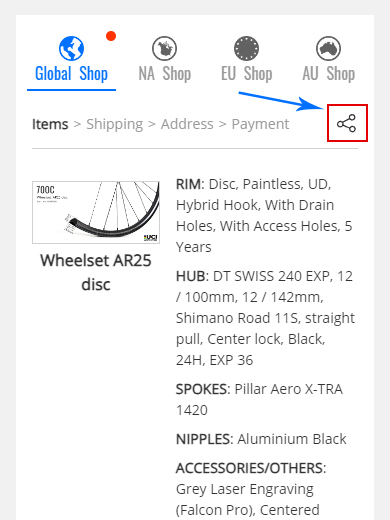Click the EU stars circle icon
The image size is (390, 520).
tap(246, 48)
